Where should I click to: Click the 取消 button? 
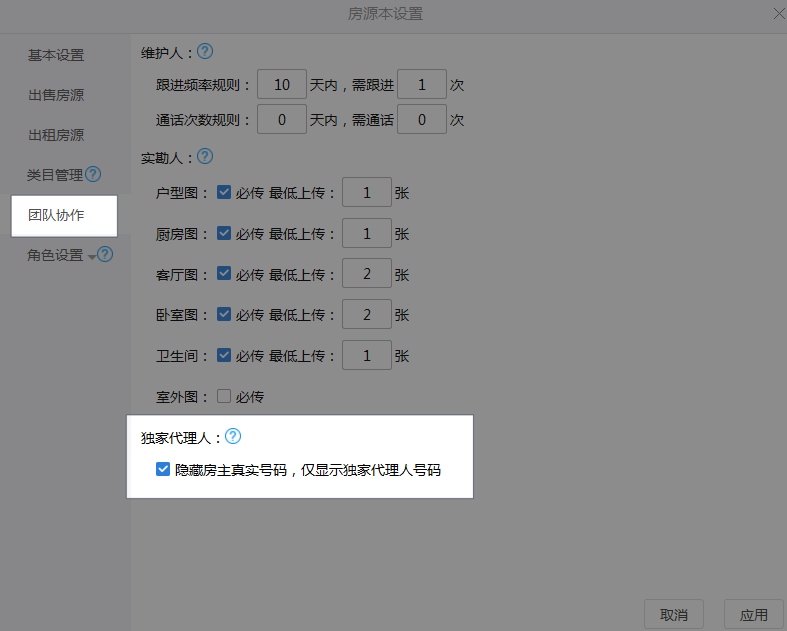(674, 614)
